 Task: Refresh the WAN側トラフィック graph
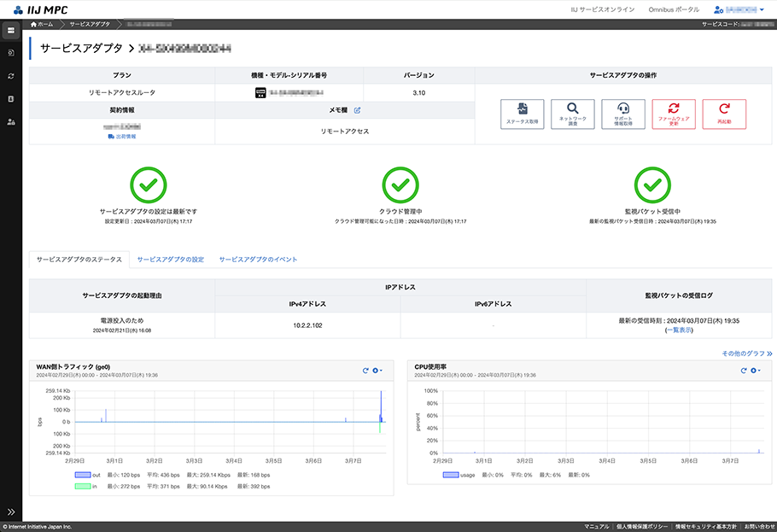pyautogui.click(x=365, y=371)
